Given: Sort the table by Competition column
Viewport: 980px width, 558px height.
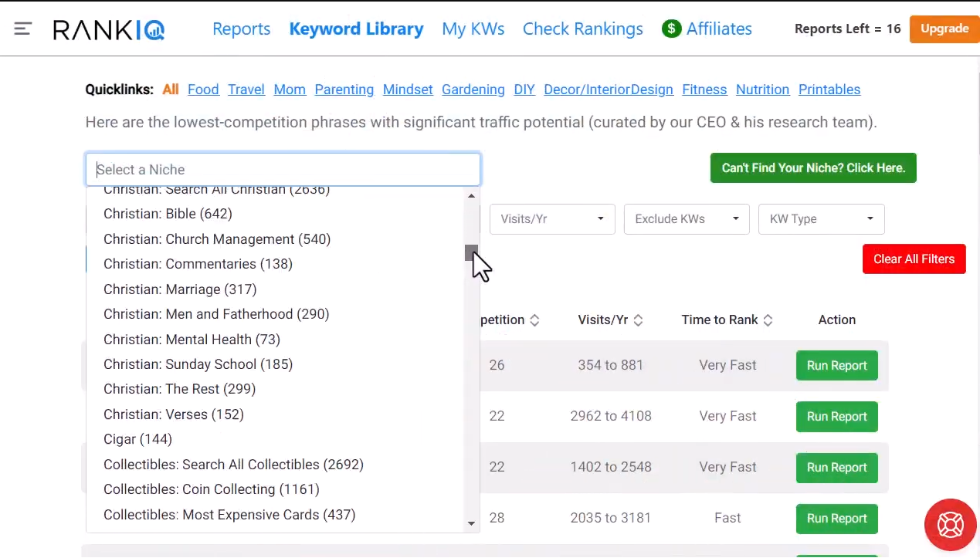Looking at the screenshot, I should (x=534, y=320).
